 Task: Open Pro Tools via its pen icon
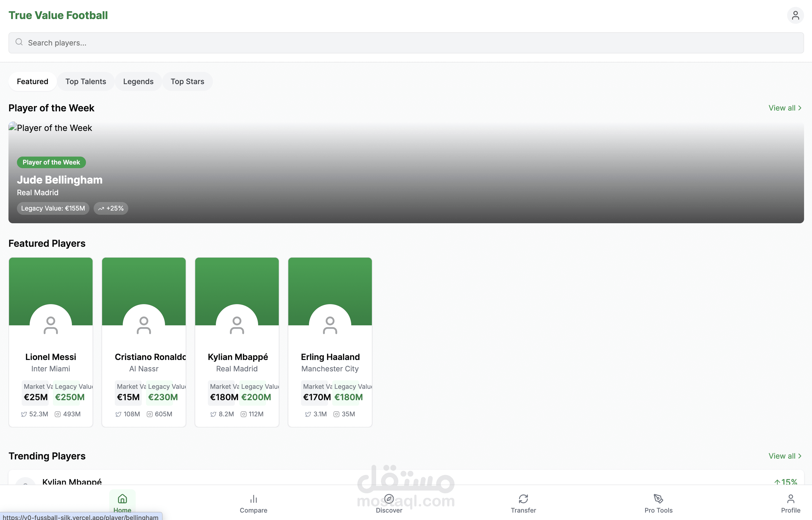(658, 499)
